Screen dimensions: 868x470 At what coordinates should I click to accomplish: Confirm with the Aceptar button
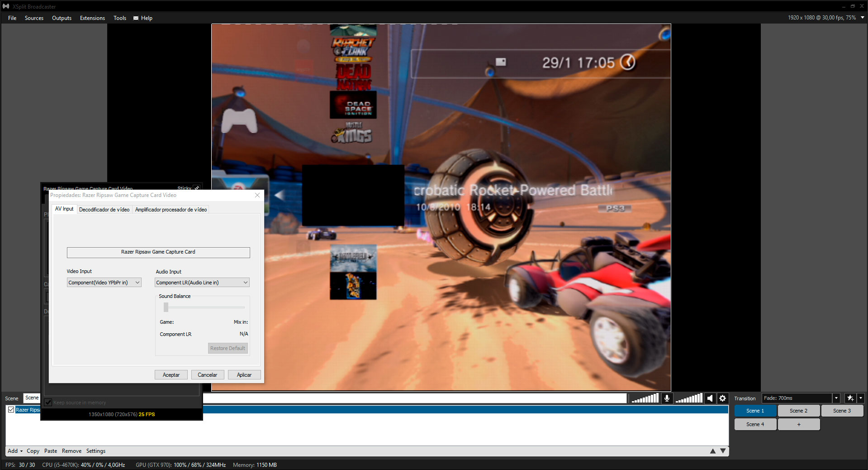click(x=171, y=375)
